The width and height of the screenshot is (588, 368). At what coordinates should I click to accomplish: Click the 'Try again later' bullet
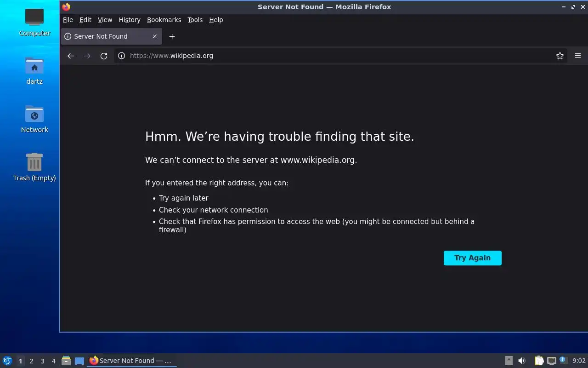pos(183,198)
